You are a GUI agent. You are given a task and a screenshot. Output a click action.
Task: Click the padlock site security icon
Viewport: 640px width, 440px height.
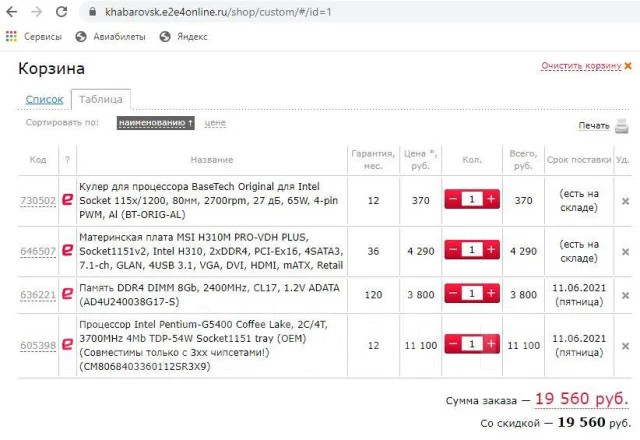93,12
